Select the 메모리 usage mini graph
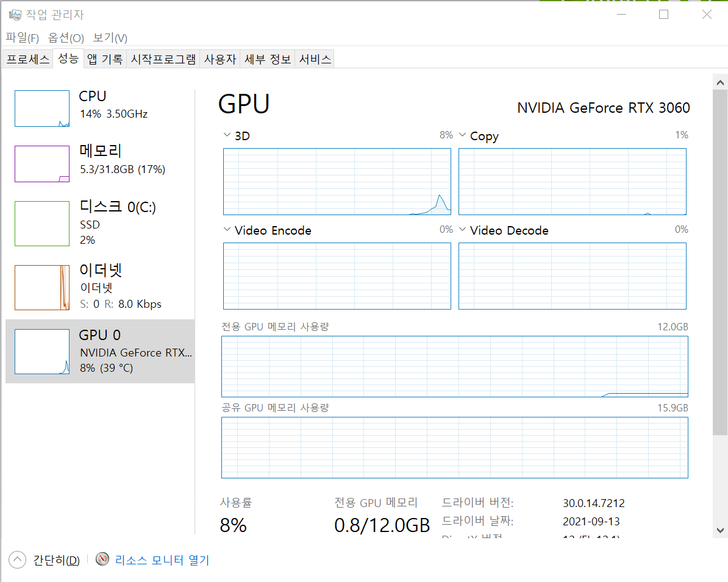 (x=42, y=164)
